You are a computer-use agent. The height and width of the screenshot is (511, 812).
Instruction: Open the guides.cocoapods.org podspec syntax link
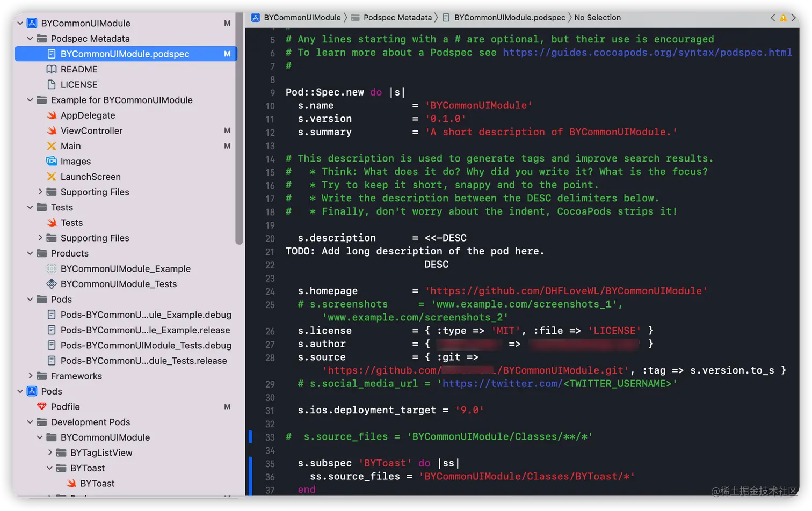pyautogui.click(x=647, y=53)
